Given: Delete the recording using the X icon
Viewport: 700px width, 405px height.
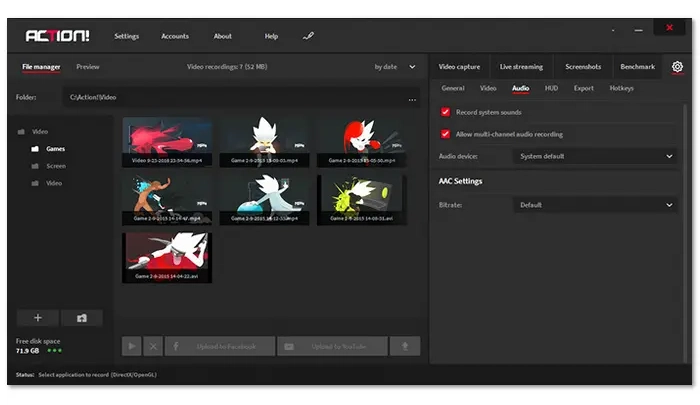Looking at the screenshot, I should pyautogui.click(x=153, y=346).
